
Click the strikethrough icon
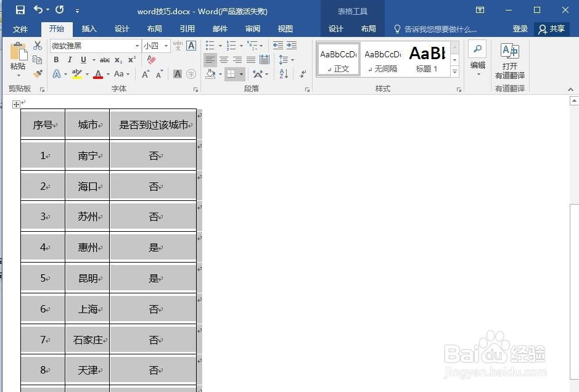point(105,60)
